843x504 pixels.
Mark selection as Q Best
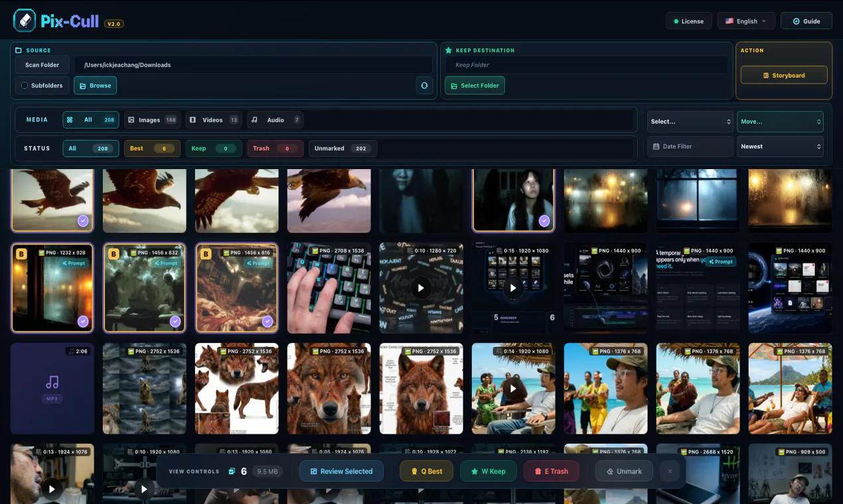(x=427, y=472)
